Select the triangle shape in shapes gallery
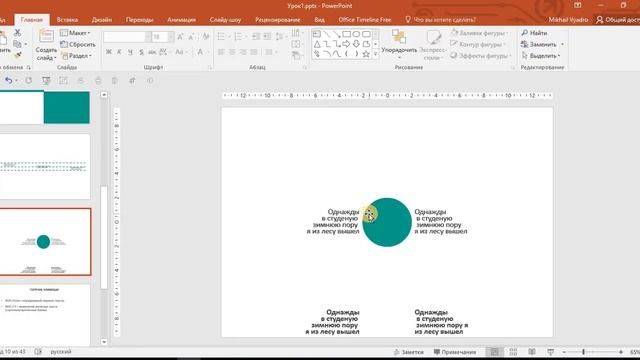The height and width of the screenshot is (360, 640). pos(317,44)
